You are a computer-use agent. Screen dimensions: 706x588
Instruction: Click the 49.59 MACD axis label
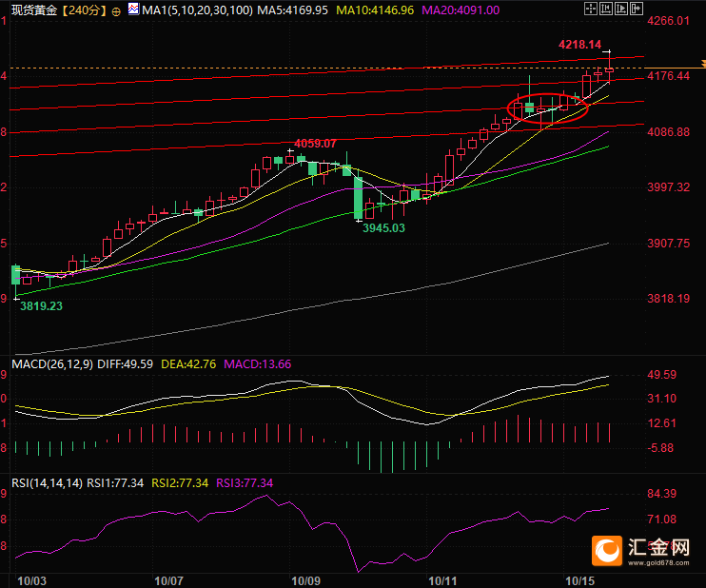(x=661, y=375)
